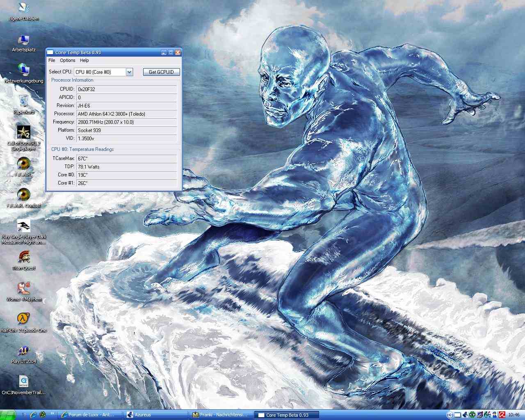525x420 pixels.
Task: Click the Platform Socket 939 field
Action: 126,130
